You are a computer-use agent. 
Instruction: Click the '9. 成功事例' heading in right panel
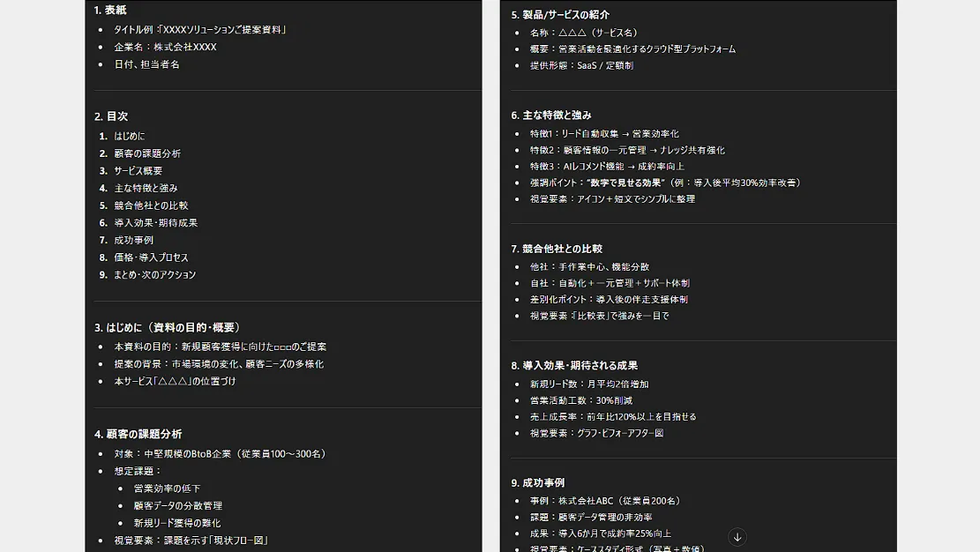538,483
